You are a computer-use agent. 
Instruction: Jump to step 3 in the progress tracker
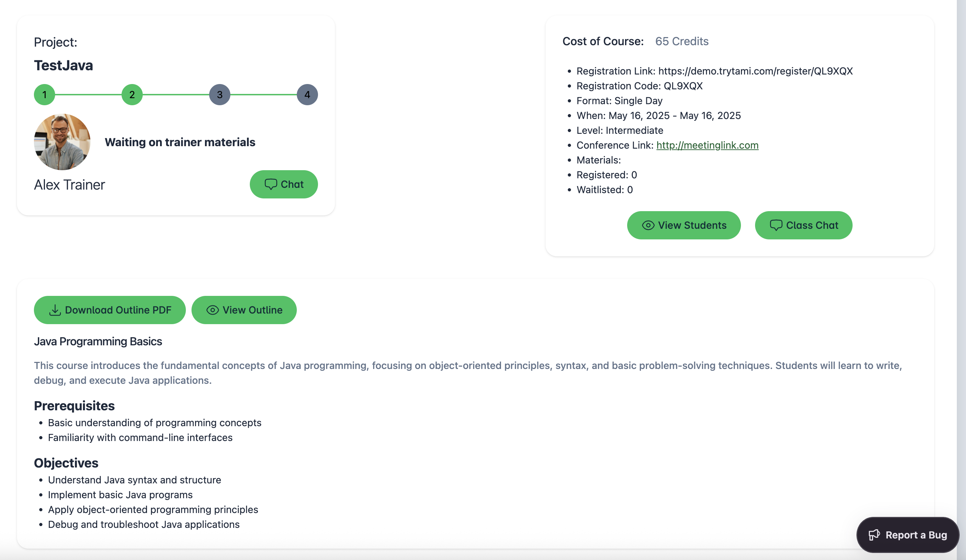pos(220,95)
